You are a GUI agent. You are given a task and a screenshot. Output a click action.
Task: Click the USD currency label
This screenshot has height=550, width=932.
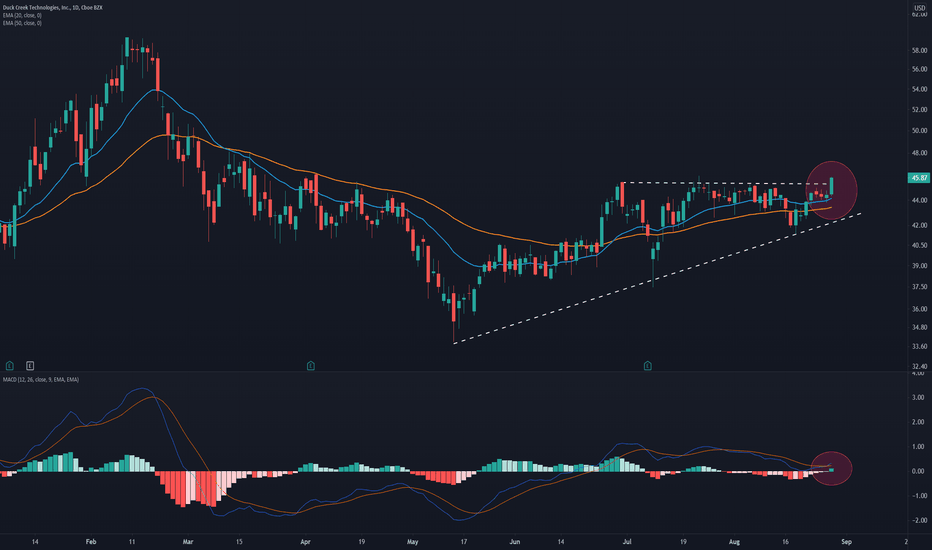(920, 7)
